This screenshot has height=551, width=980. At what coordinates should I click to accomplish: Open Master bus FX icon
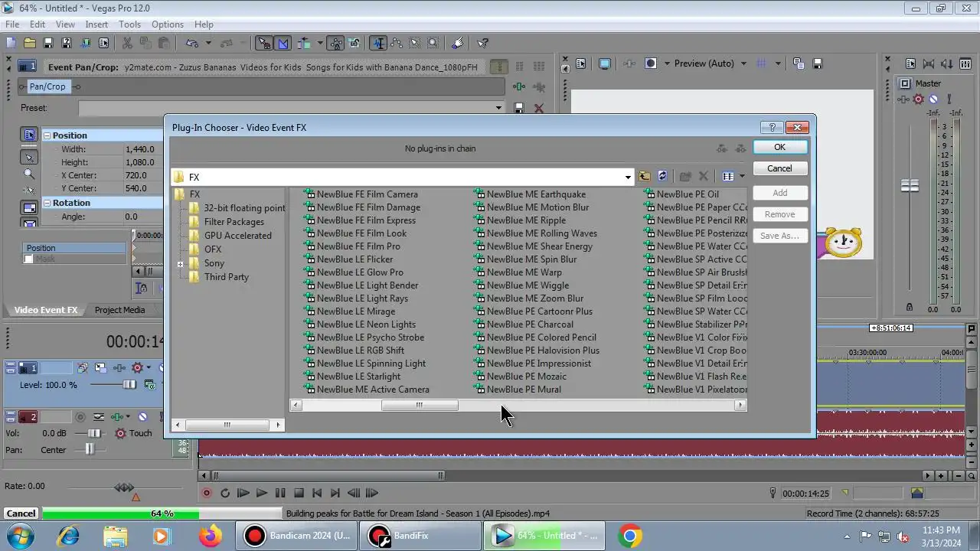(x=903, y=99)
